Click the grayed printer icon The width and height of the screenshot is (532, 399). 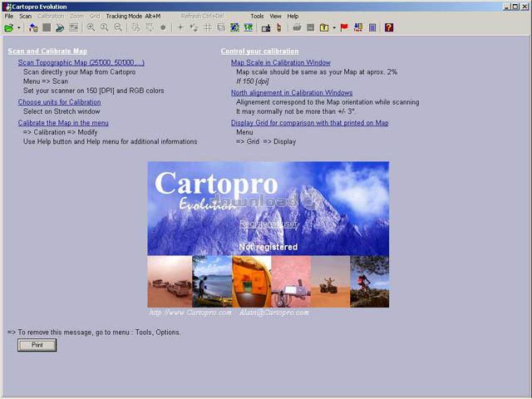pyautogui.click(x=297, y=27)
